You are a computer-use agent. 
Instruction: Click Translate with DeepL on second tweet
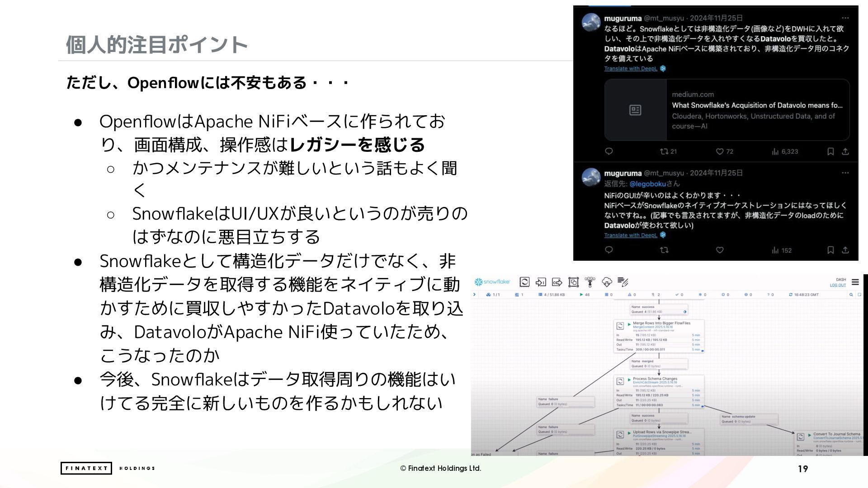[x=631, y=235]
